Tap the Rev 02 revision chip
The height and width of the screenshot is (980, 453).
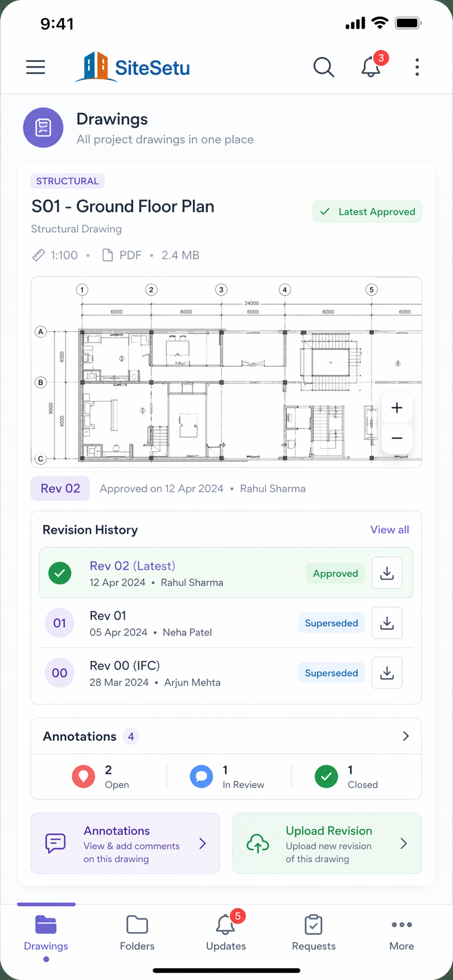[x=60, y=488]
